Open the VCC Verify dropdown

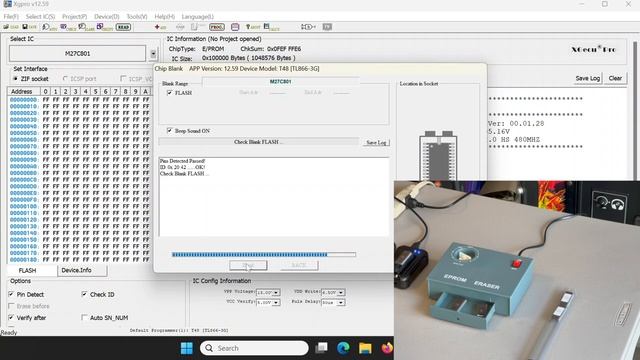coord(276,302)
